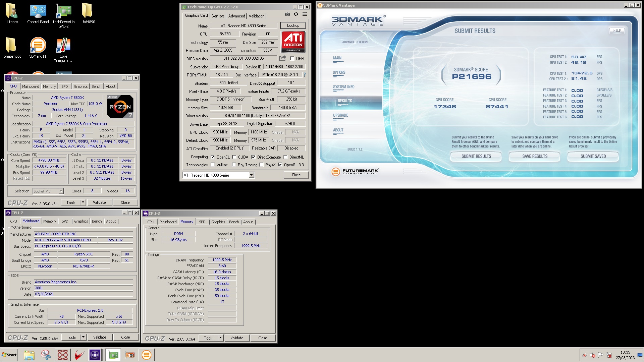Click the red checkmark-shaped taskbar icon
Viewport: 644px width, 362px height.
coord(79,355)
